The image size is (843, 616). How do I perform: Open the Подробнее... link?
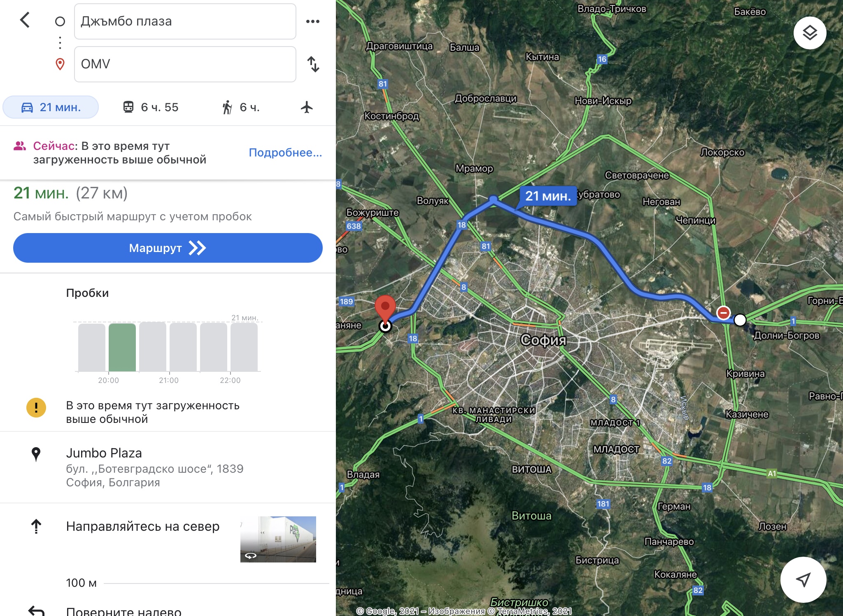285,153
